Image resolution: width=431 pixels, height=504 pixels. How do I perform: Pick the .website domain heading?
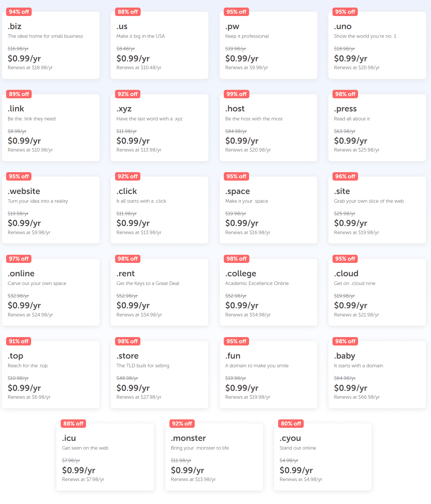[x=24, y=191]
